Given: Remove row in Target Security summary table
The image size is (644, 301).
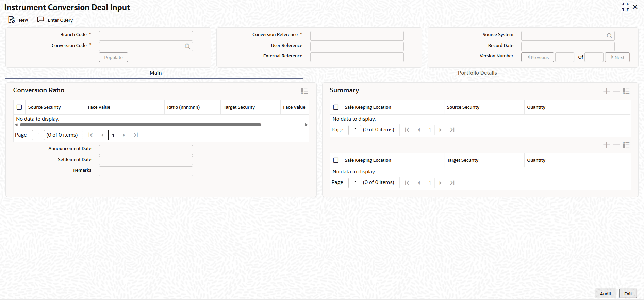Looking at the screenshot, I should coord(616,145).
